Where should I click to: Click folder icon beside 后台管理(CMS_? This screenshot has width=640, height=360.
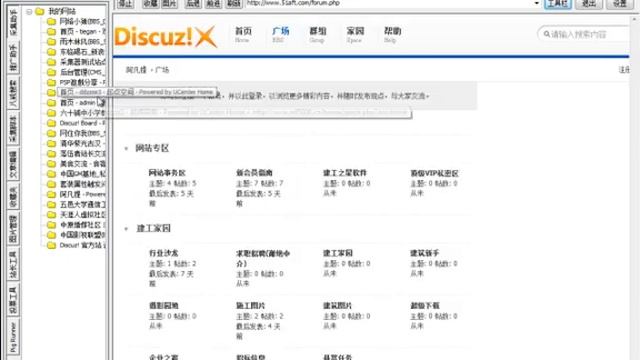pos(51,72)
